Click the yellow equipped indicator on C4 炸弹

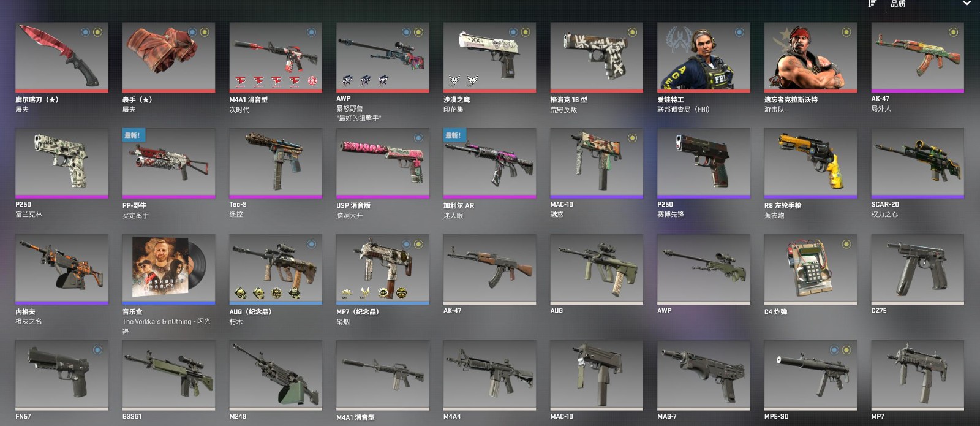click(x=846, y=244)
